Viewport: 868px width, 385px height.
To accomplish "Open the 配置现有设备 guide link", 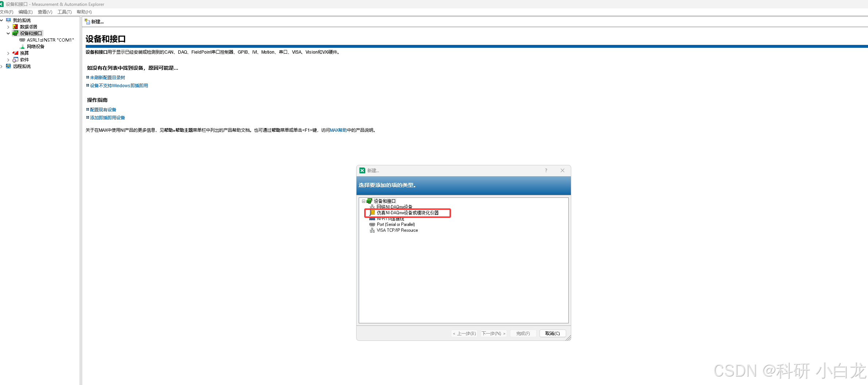I will pyautogui.click(x=103, y=110).
